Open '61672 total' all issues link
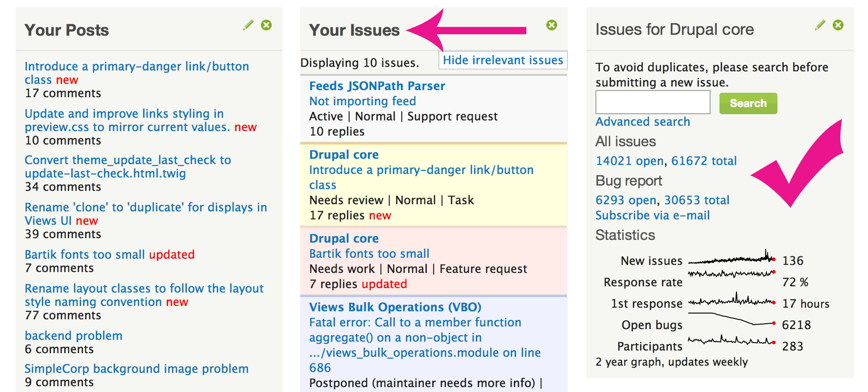The height and width of the screenshot is (392, 868). click(x=704, y=161)
